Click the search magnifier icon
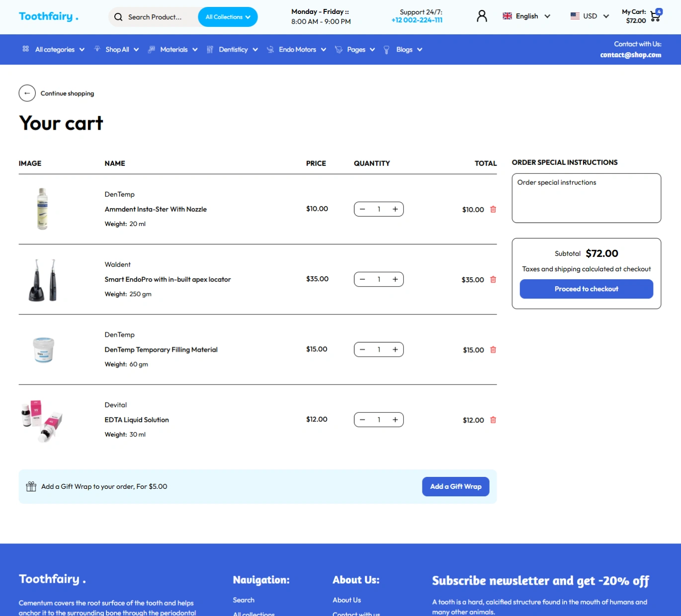 pyautogui.click(x=118, y=17)
